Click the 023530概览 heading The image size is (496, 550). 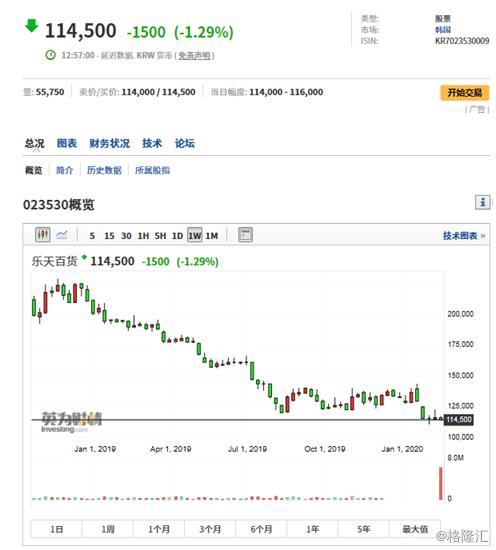tap(59, 204)
